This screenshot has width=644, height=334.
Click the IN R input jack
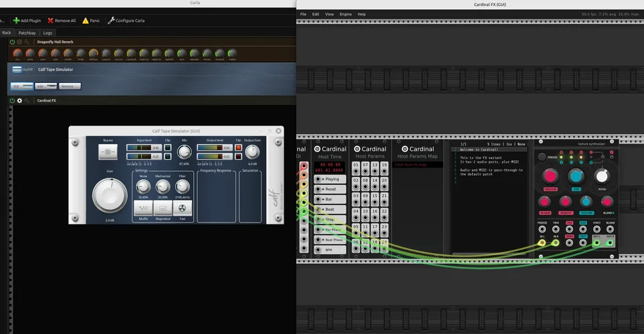[x=556, y=243]
